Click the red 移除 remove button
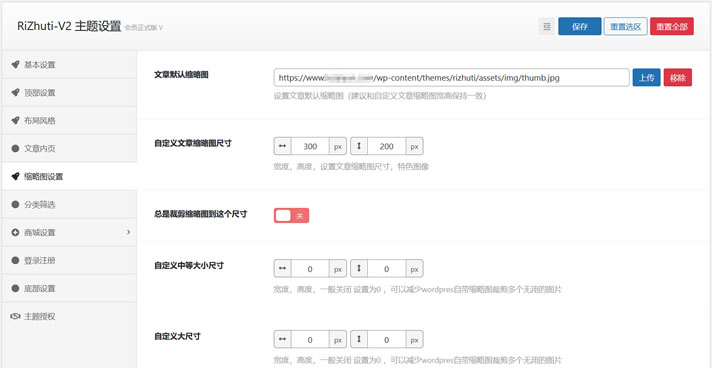This screenshot has width=712, height=368. click(677, 78)
